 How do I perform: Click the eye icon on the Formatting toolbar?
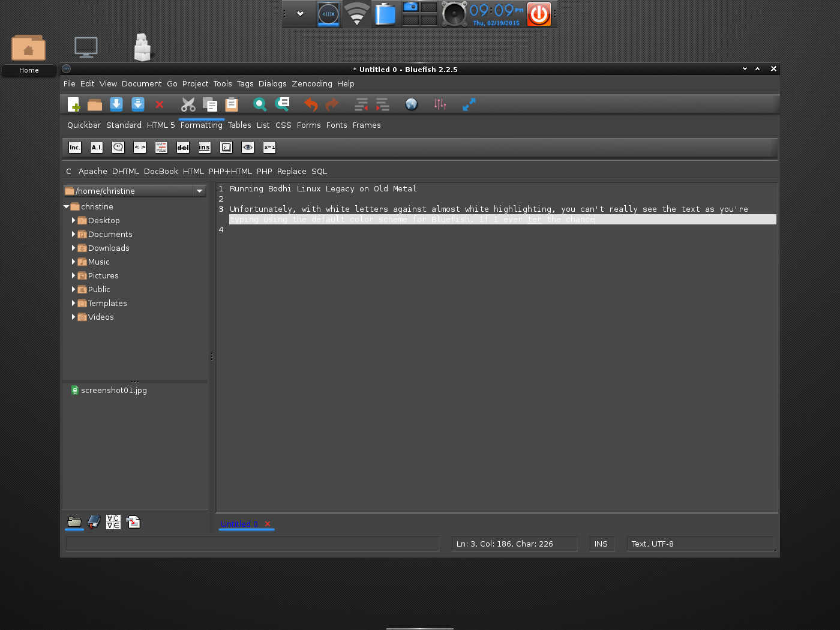click(x=248, y=147)
